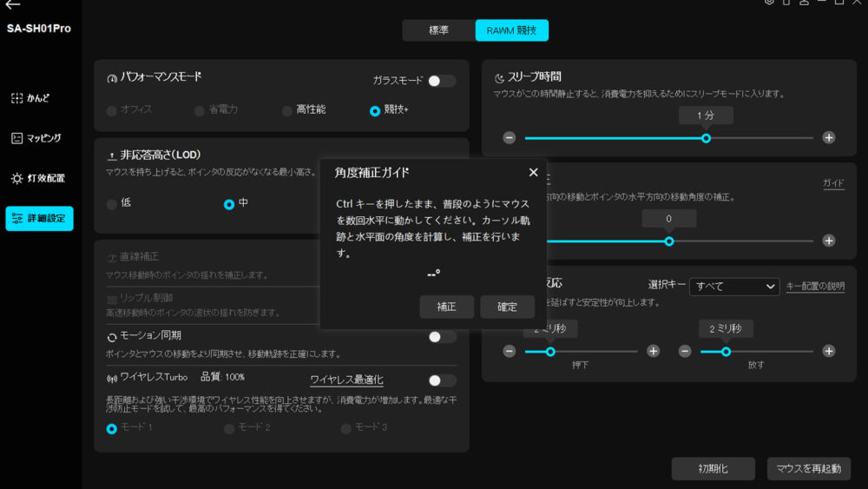This screenshot has width=868, height=489.
Task: Select the 高性能 performance mode radio
Action: [287, 110]
